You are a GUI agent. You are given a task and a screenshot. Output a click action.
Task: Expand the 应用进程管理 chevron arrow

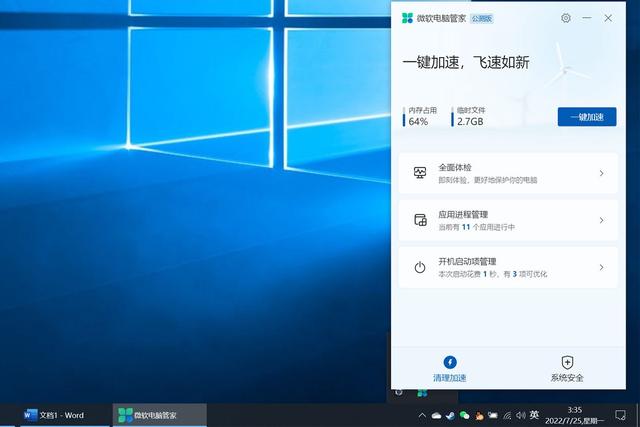coord(602,220)
